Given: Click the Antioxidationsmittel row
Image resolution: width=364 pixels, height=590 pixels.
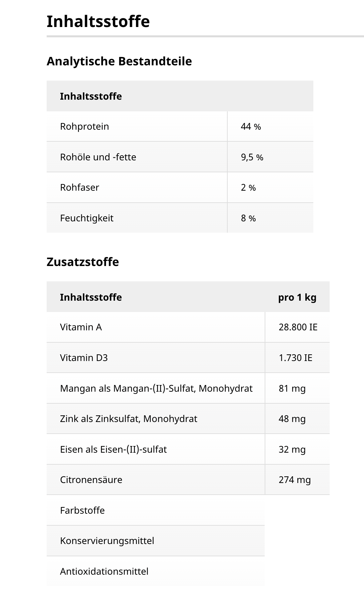Looking at the screenshot, I should [x=104, y=572].
